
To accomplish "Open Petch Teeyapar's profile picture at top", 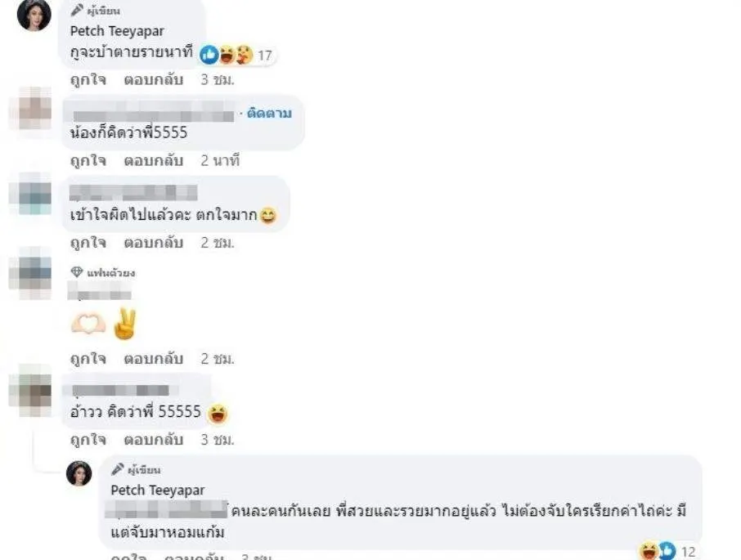I will [x=34, y=14].
